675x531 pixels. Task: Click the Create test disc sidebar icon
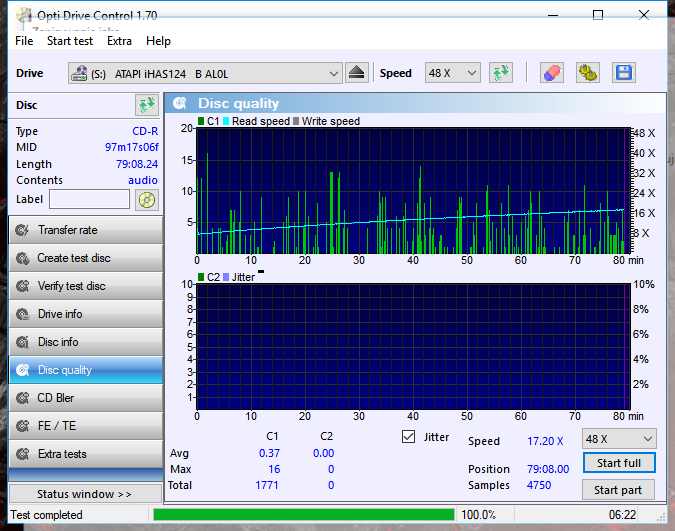22,258
